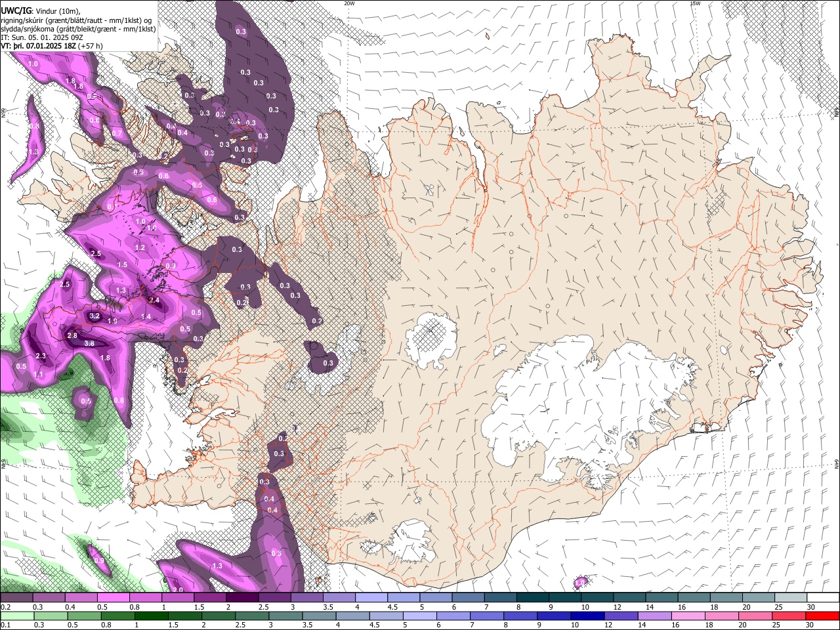This screenshot has height=630, width=840.
Task: Click light grey top legend swatch 25 to 30
Action: pos(791,598)
